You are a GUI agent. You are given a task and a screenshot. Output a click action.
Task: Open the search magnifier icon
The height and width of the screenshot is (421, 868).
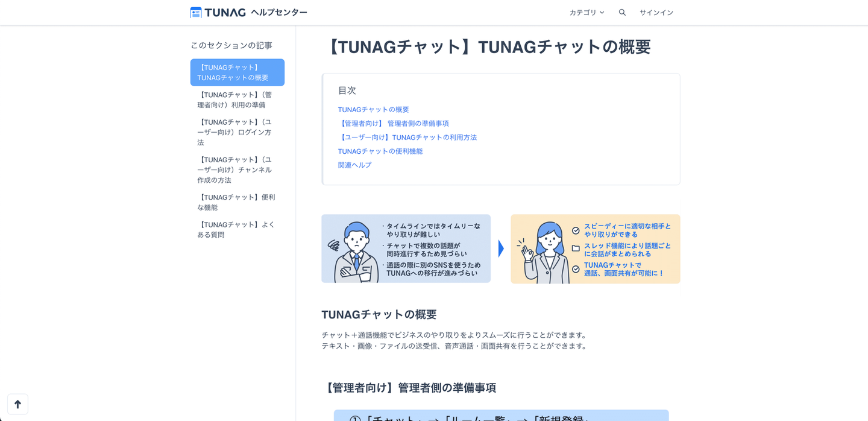(x=622, y=12)
